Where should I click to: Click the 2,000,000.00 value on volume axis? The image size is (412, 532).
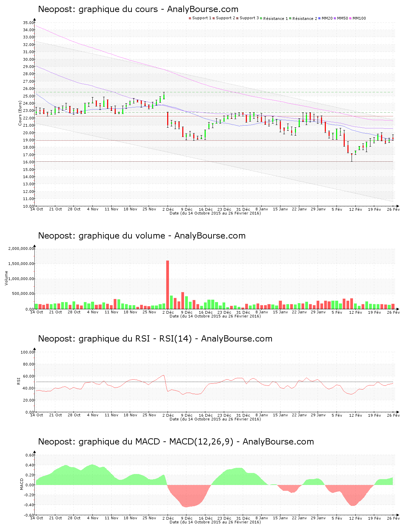pos(21,248)
